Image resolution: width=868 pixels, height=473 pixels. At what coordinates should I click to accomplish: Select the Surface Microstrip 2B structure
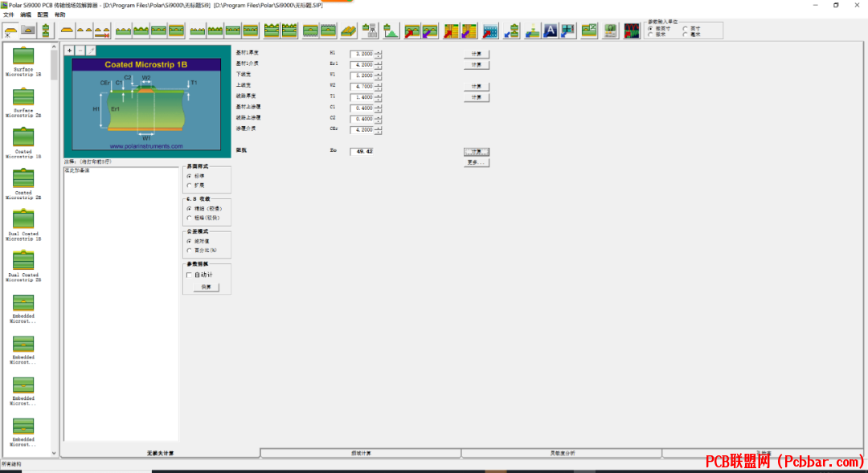coord(23,103)
